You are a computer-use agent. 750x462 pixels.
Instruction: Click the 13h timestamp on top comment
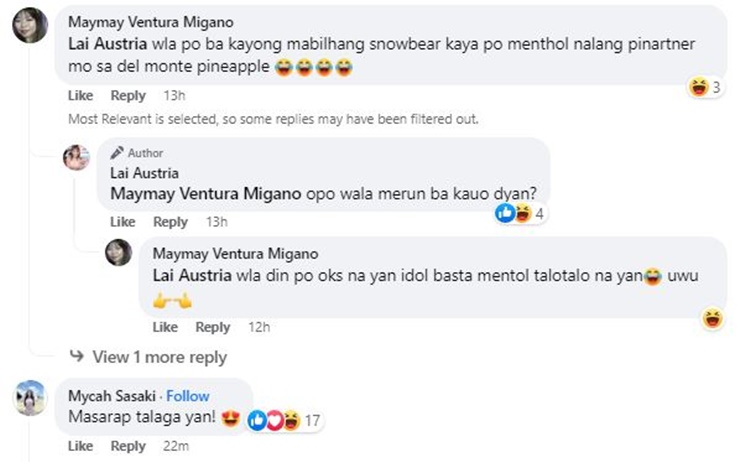tap(174, 96)
